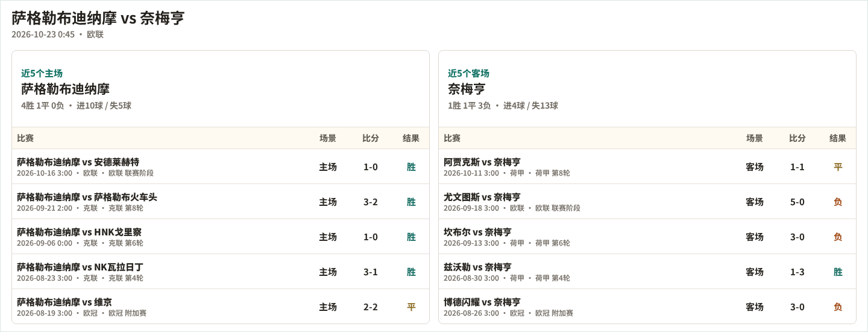Click score 3-2 in 萨格勒布火车头 row

pyautogui.click(x=371, y=202)
